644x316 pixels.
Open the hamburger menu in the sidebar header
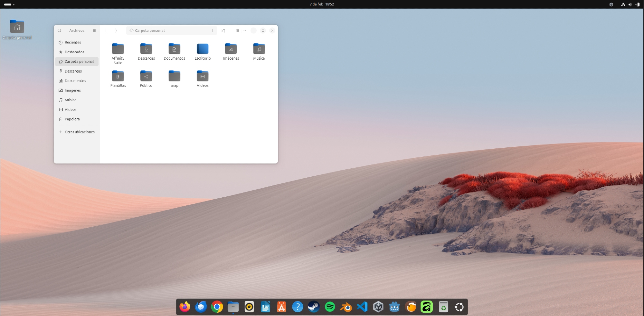(94, 31)
